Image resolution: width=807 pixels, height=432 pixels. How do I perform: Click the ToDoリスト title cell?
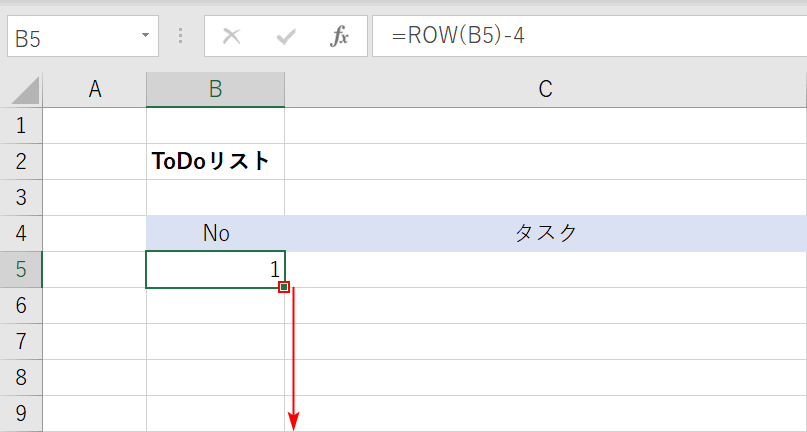[212, 161]
